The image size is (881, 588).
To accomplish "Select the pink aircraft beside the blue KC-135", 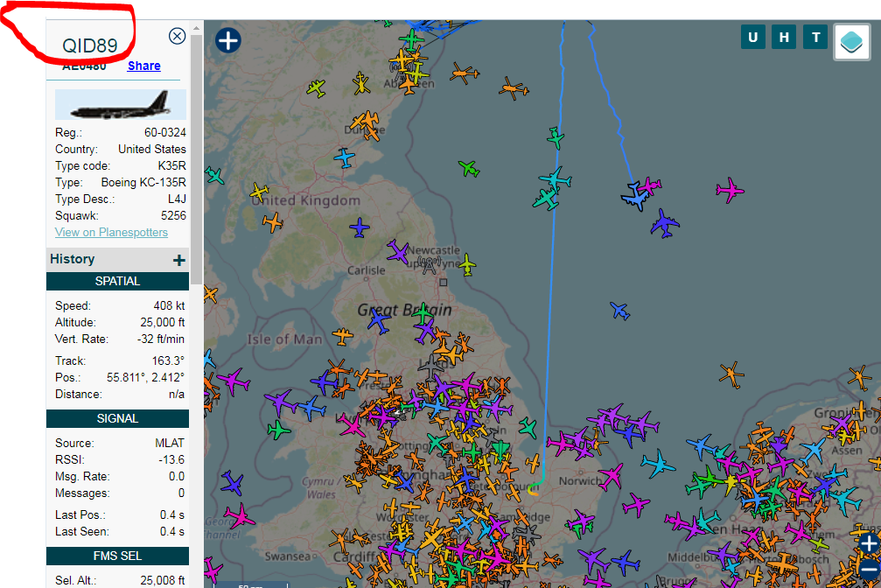I will click(x=651, y=185).
